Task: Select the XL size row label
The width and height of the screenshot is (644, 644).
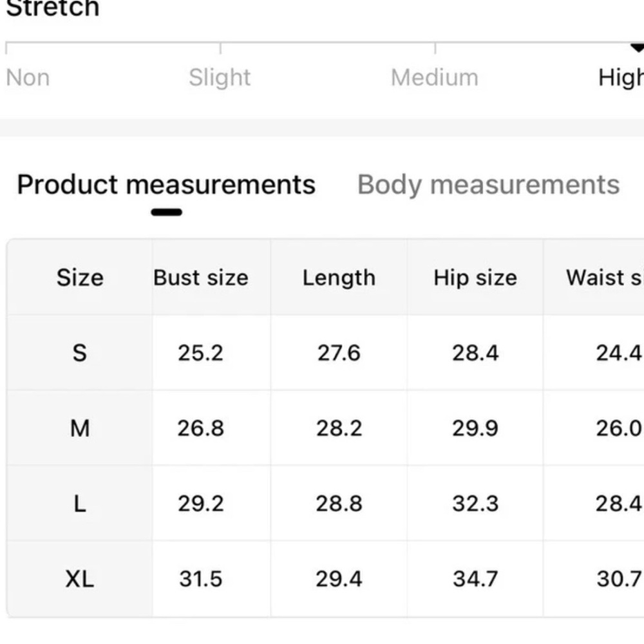Action: [80, 579]
